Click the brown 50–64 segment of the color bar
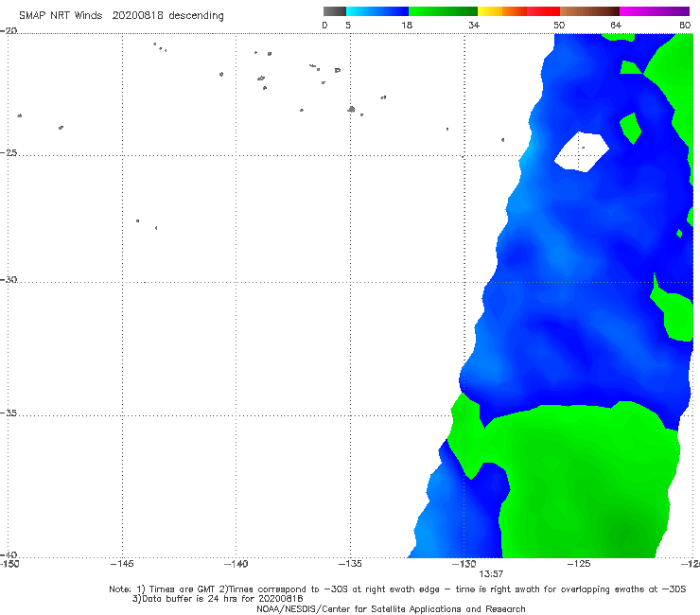 [589, 11]
